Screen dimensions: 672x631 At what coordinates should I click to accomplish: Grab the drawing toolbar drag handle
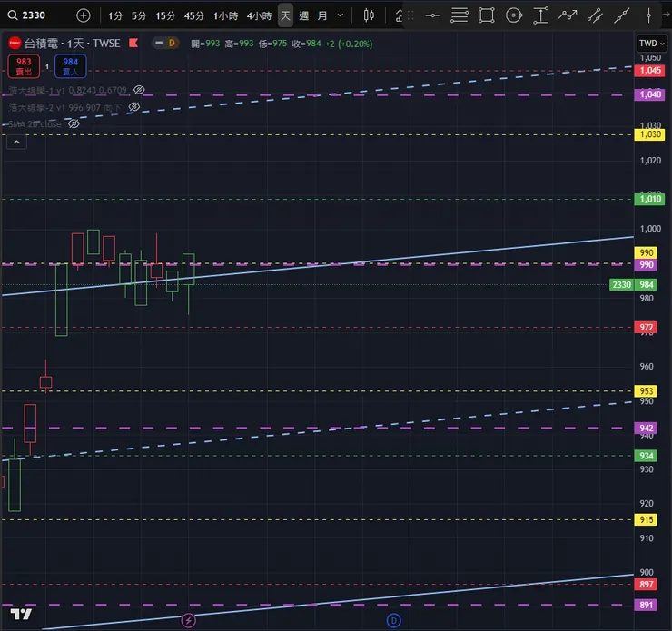tap(410, 15)
